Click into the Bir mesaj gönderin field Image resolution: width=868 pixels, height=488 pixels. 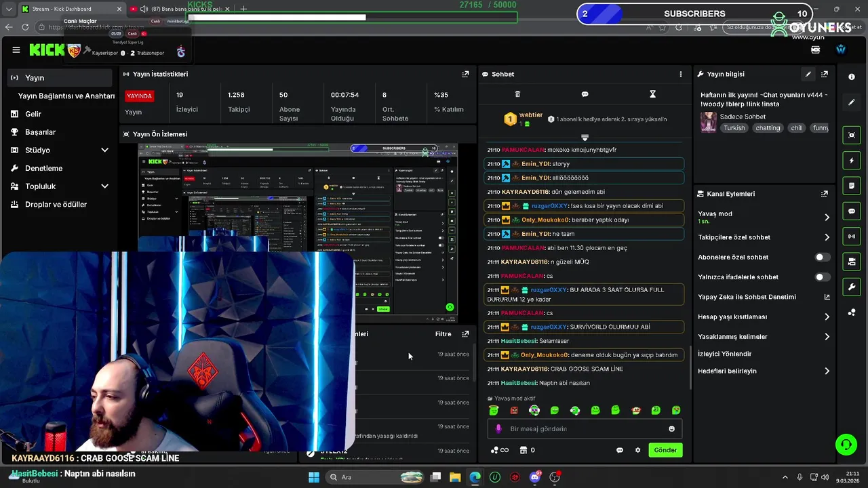[585, 428]
